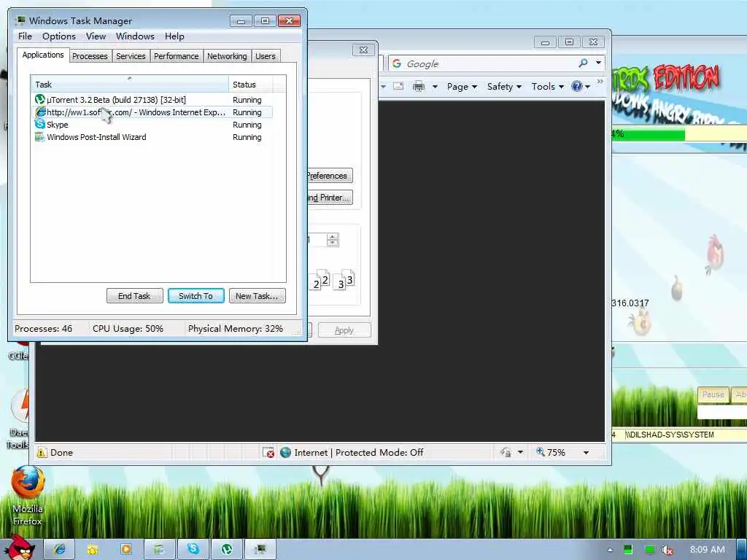Open the Task Manager File menu
Image resolution: width=747 pixels, height=560 pixels.
point(25,36)
